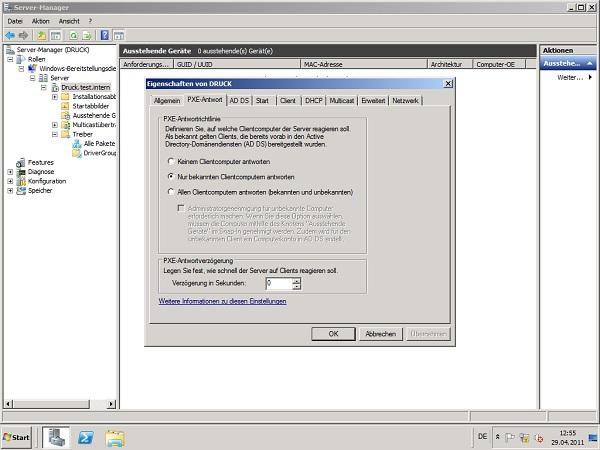
Task: Launch PowerShell from the taskbar
Action: (85, 437)
